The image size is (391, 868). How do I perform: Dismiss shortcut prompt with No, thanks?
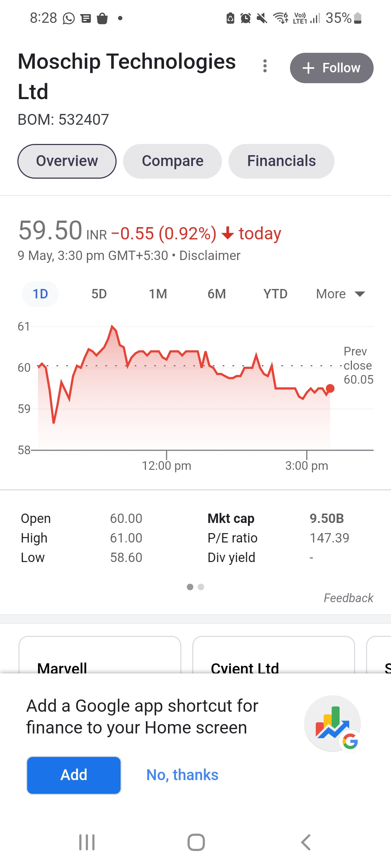[182, 775]
